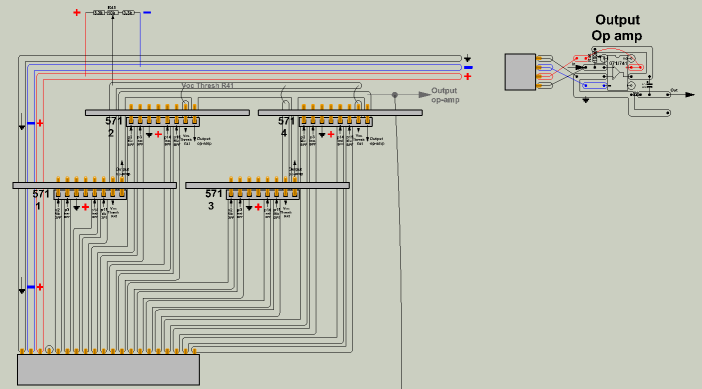Image resolution: width=702 pixels, height=389 pixels.
Task: Click the large gray connector block at bottom
Action: coord(108,370)
